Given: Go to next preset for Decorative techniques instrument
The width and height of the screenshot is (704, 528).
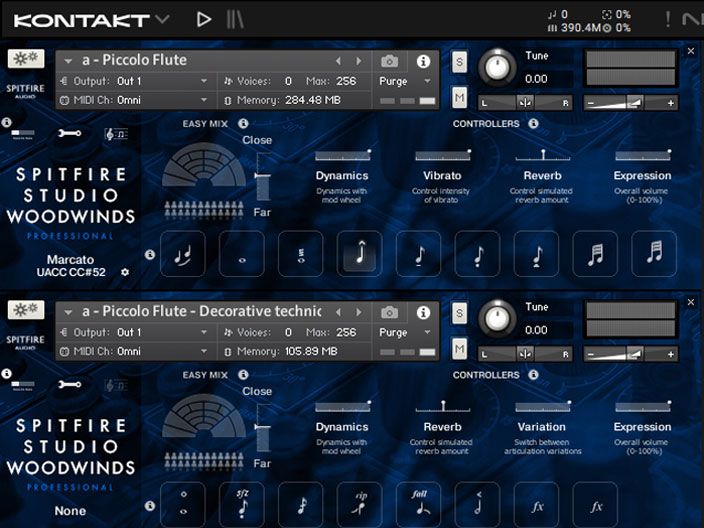Looking at the screenshot, I should point(359,312).
